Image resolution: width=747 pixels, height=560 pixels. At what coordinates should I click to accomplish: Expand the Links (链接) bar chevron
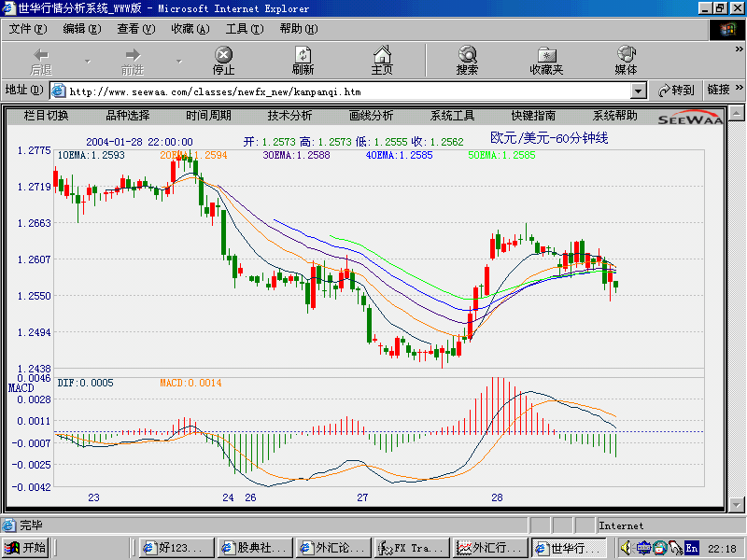(x=739, y=88)
